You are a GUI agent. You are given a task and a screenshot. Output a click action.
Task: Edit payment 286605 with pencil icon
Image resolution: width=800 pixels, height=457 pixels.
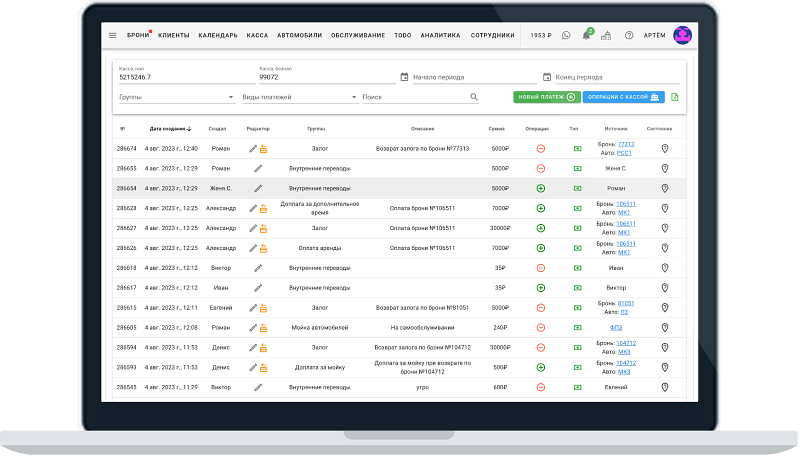253,328
